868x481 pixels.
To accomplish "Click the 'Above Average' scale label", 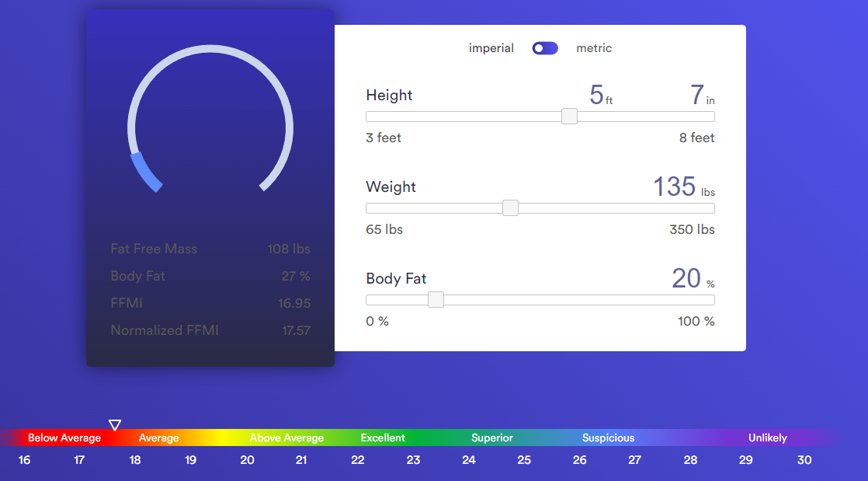I will point(286,437).
